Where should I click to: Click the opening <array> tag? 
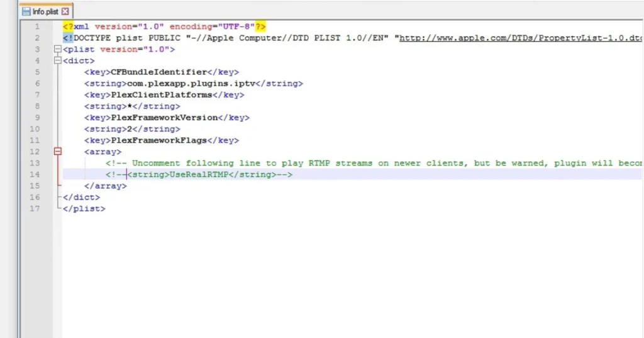click(103, 152)
